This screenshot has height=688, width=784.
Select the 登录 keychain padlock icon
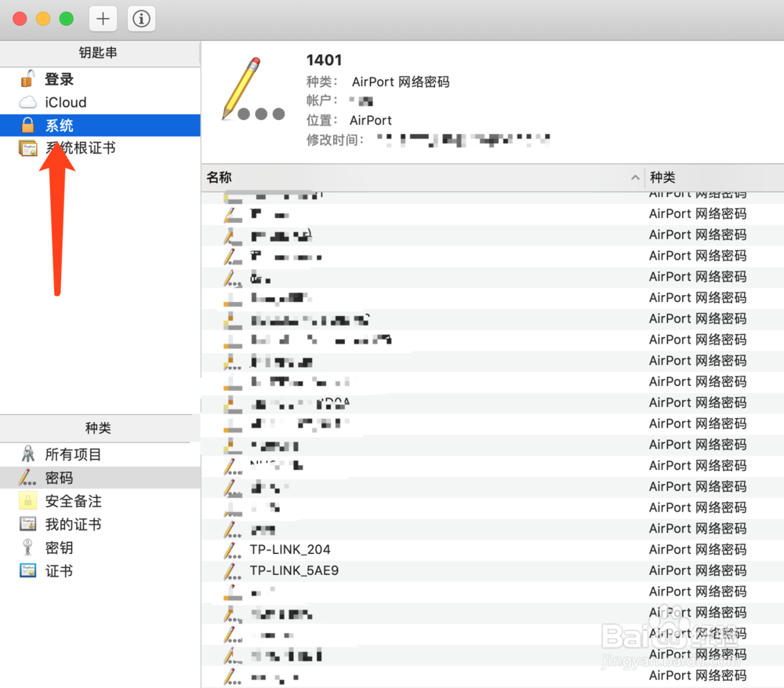click(28, 78)
